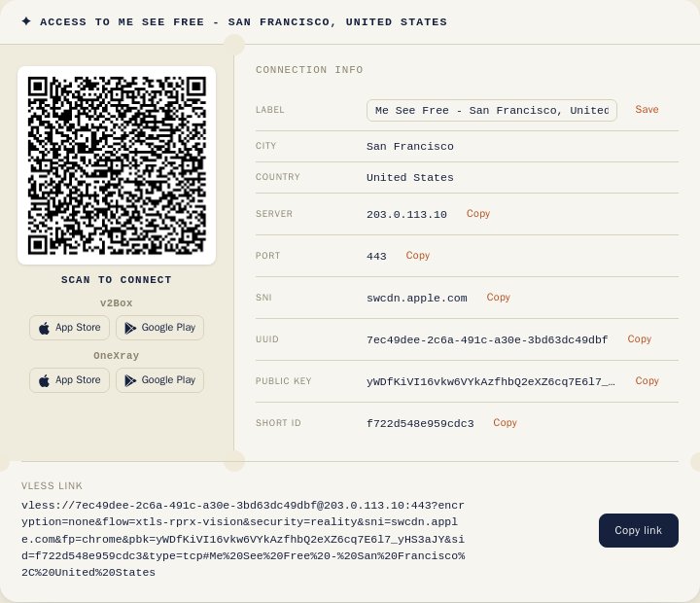700x603 pixels.
Task: Click the Play logo in v2Box Google Play button
Action: pyautogui.click(x=130, y=329)
